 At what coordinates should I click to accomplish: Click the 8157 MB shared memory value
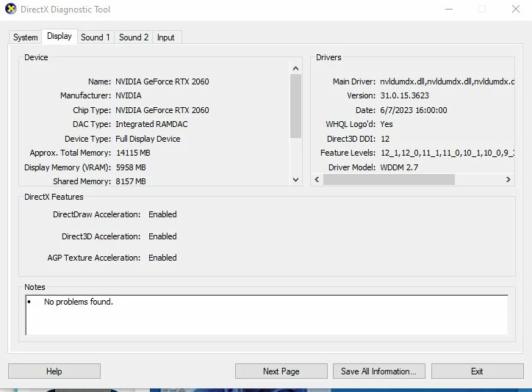pos(131,181)
